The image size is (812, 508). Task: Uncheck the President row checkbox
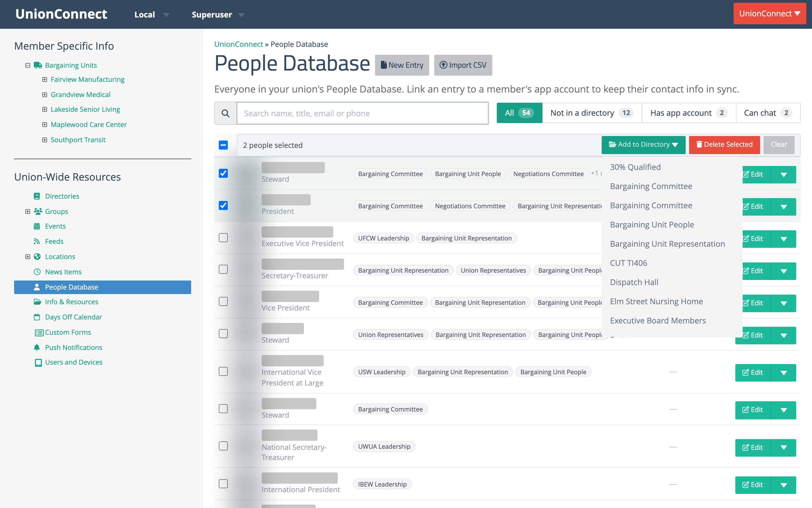223,205
